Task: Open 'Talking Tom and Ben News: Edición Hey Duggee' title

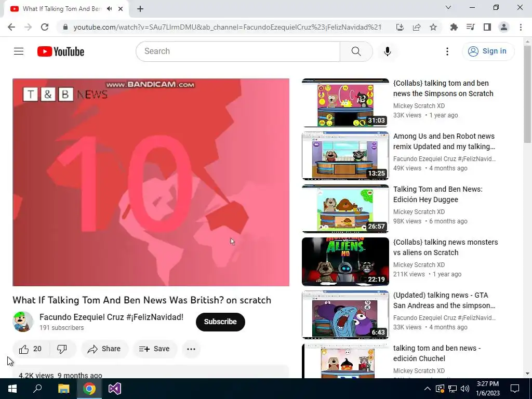Action: click(x=437, y=194)
